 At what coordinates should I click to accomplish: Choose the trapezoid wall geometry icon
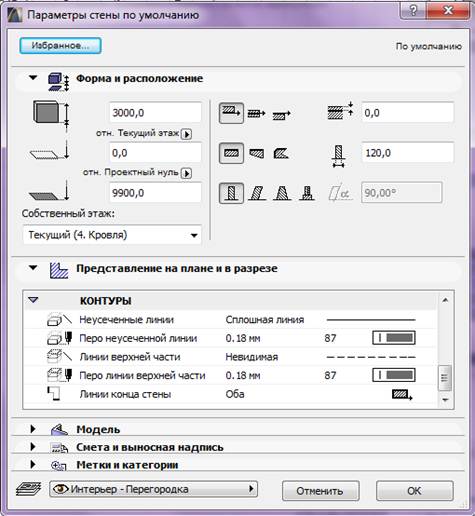[x=256, y=154]
